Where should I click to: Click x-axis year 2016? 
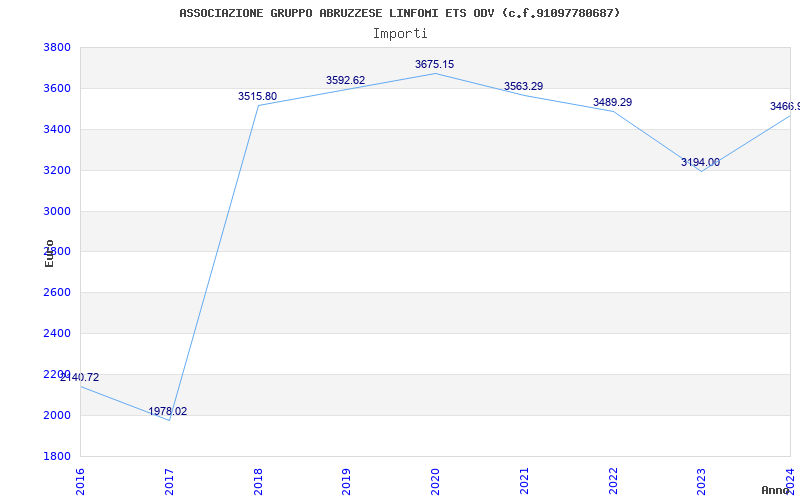(x=80, y=481)
